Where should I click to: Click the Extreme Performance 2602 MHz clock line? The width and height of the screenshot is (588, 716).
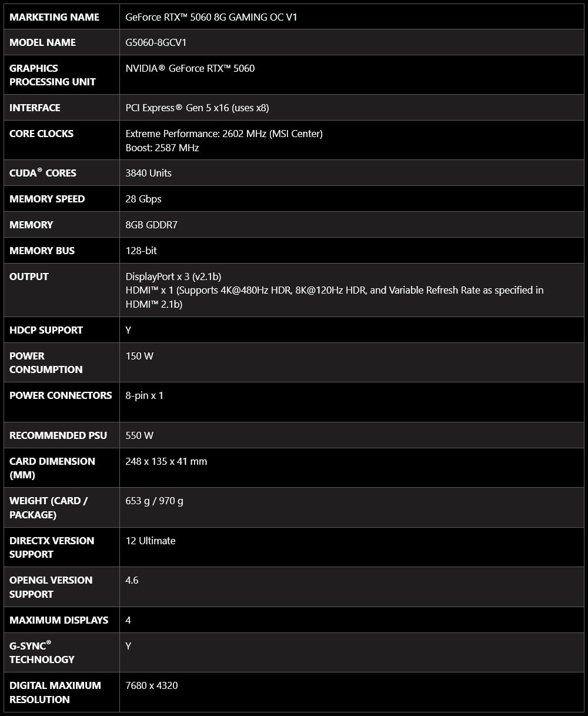click(x=224, y=134)
